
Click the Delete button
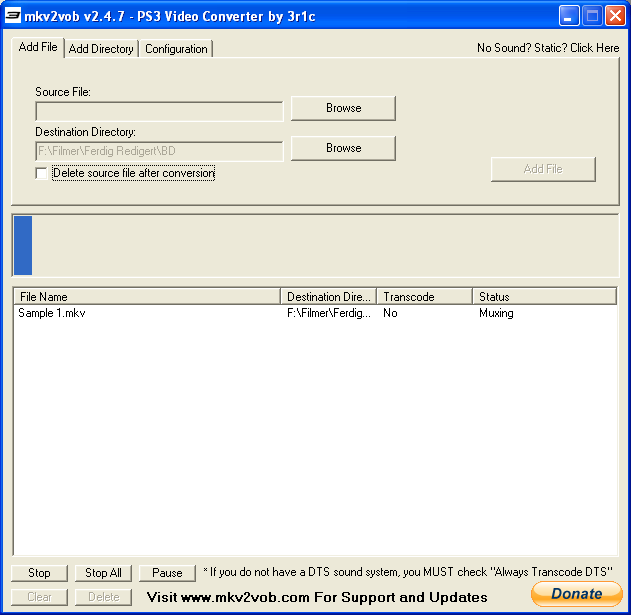[103, 597]
